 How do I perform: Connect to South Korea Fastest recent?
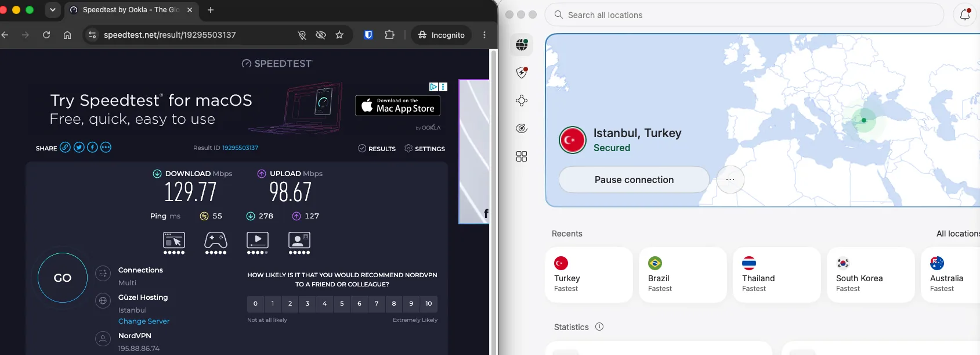(871, 275)
